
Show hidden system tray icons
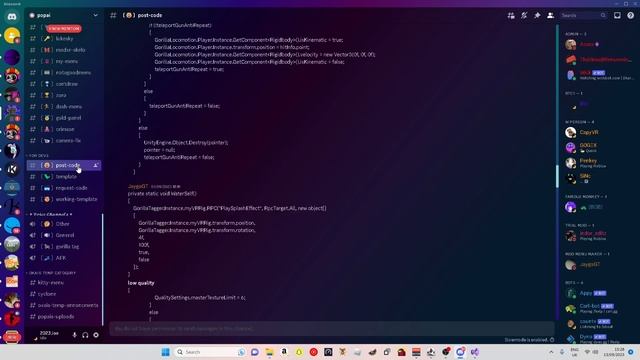551,352
